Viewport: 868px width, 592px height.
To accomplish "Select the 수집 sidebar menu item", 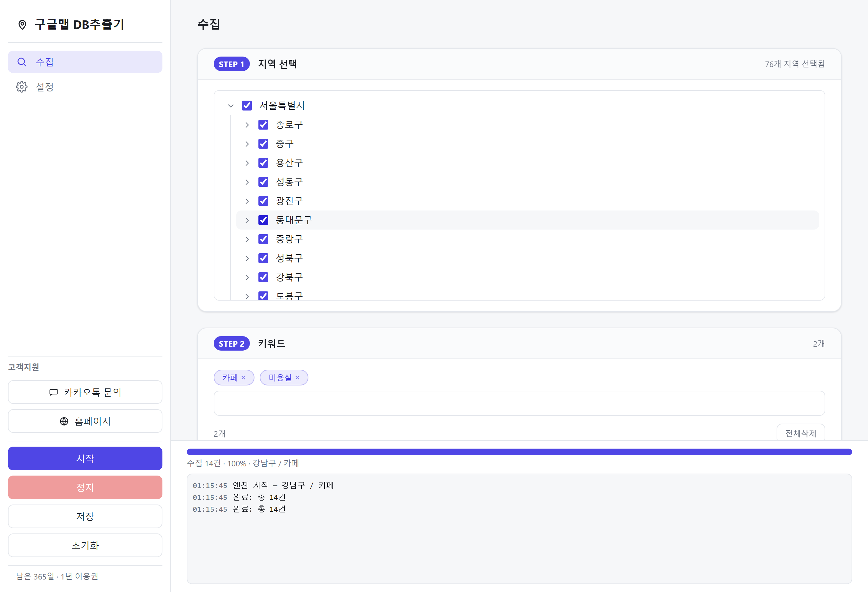I will [85, 62].
